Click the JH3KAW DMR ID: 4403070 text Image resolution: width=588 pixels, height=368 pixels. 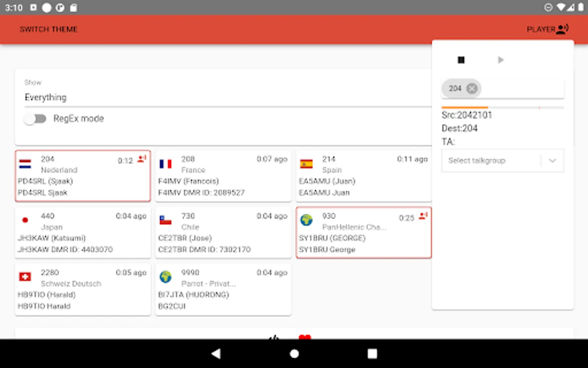coord(65,249)
